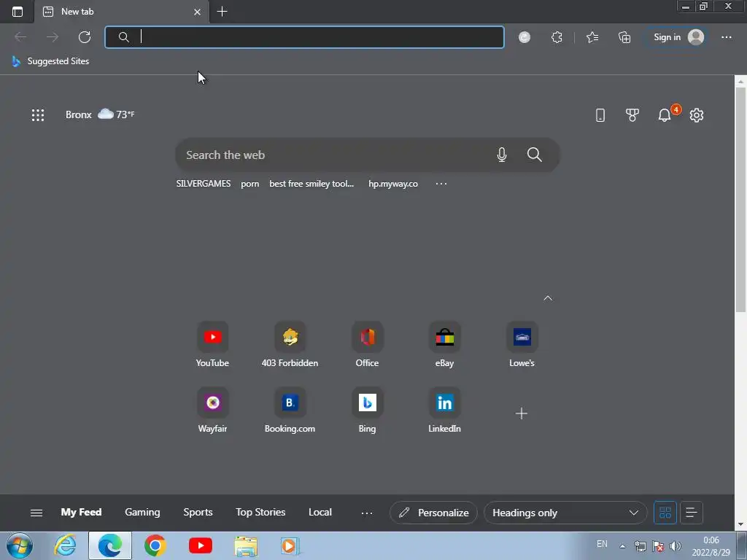This screenshot has width=747, height=560.
Task: Open the Favorites star icon
Action: (592, 37)
